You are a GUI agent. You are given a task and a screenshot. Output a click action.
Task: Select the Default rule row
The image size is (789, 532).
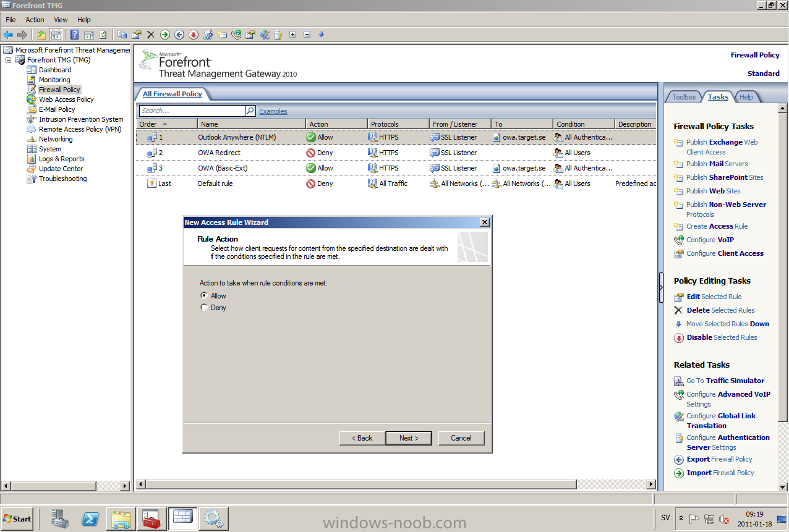pyautogui.click(x=396, y=184)
